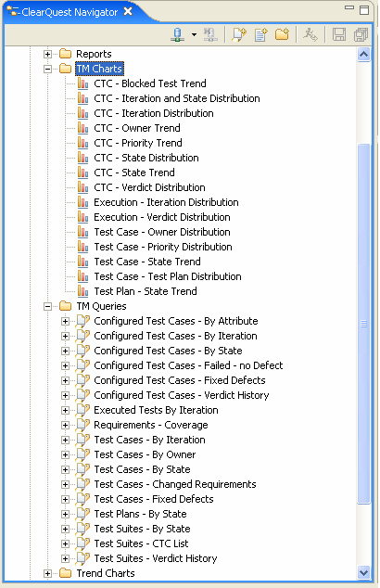Expand Configured Test Cases - Verdict History

pyautogui.click(x=65, y=395)
